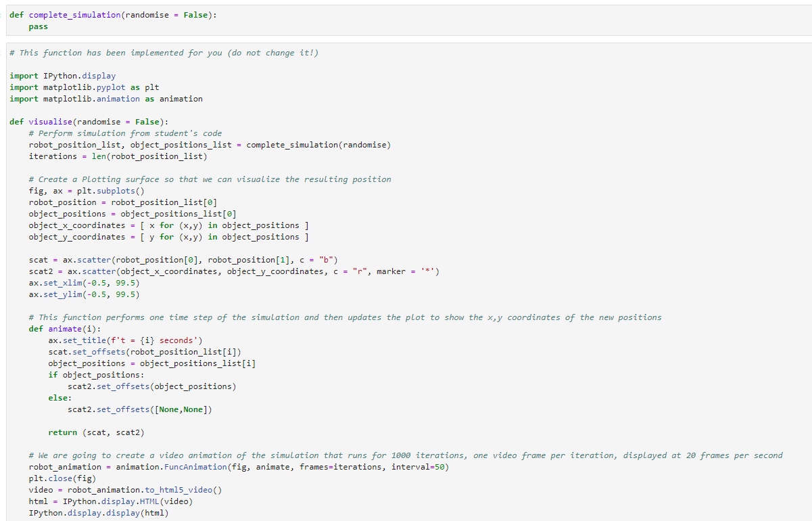Click the 'else:' line
The image size is (812, 521).
(60, 398)
